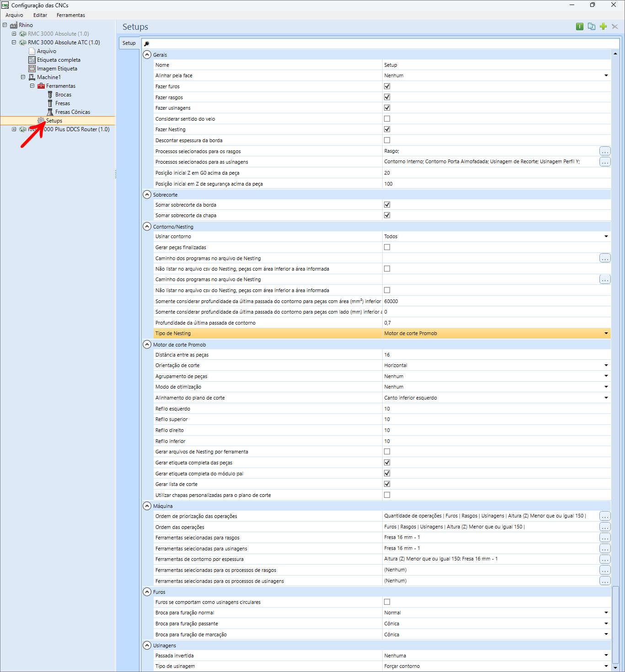Open Alinhamento do plano de corte dropdown

click(606, 398)
